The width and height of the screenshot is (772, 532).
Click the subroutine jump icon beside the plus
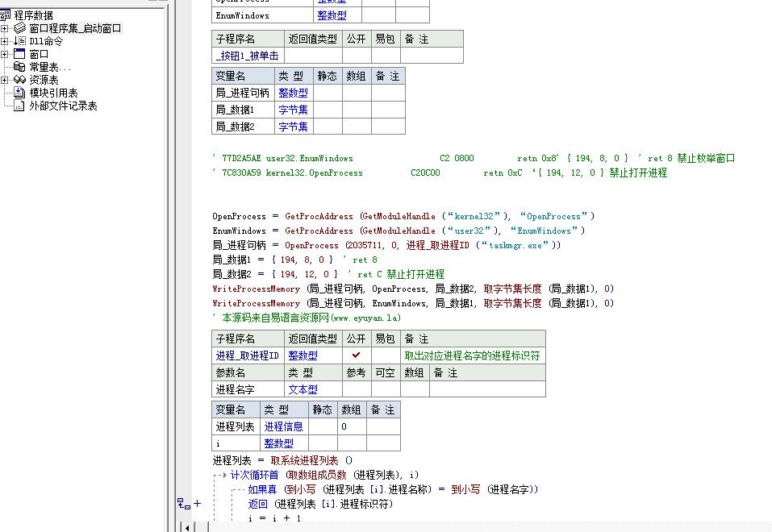[x=184, y=504]
